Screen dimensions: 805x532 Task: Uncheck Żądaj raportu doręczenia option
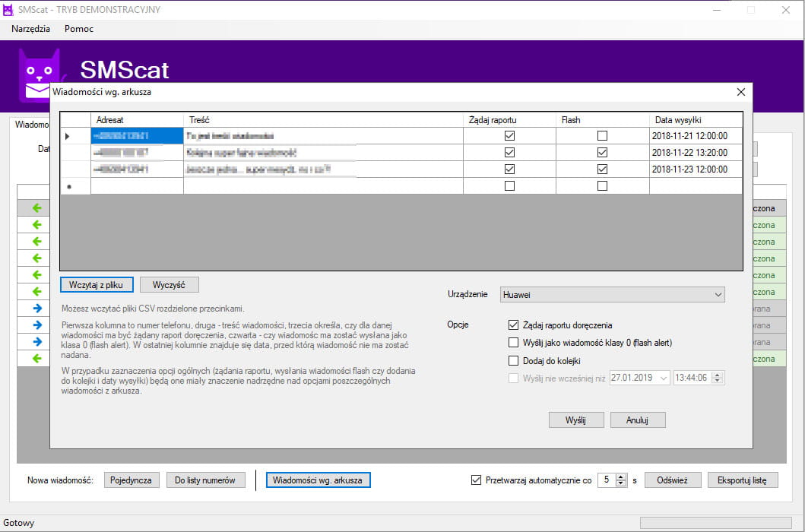(x=513, y=325)
